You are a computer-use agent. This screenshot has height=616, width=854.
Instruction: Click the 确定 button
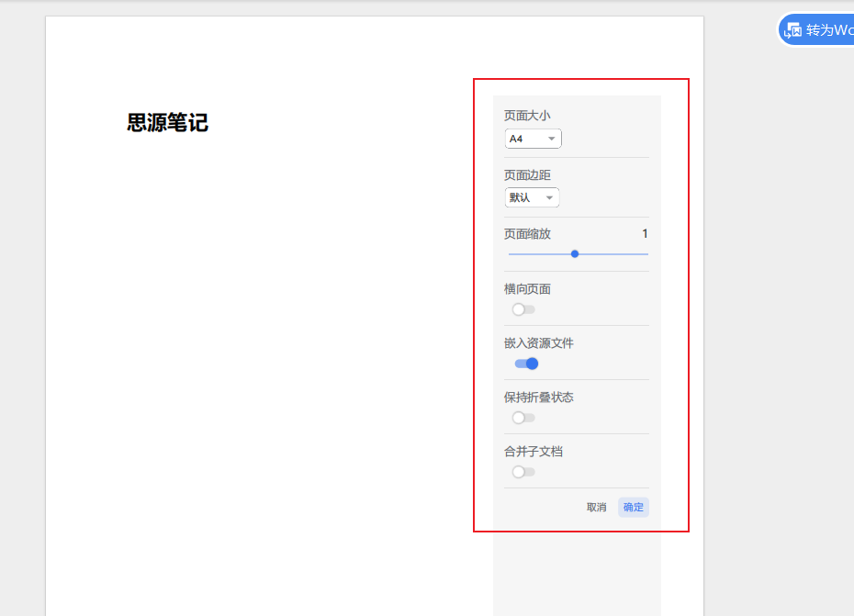point(634,507)
